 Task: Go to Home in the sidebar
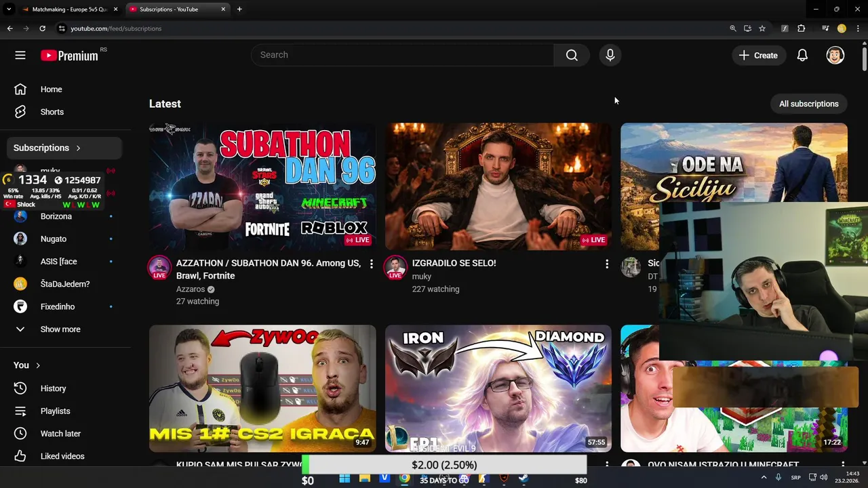[x=66, y=89]
